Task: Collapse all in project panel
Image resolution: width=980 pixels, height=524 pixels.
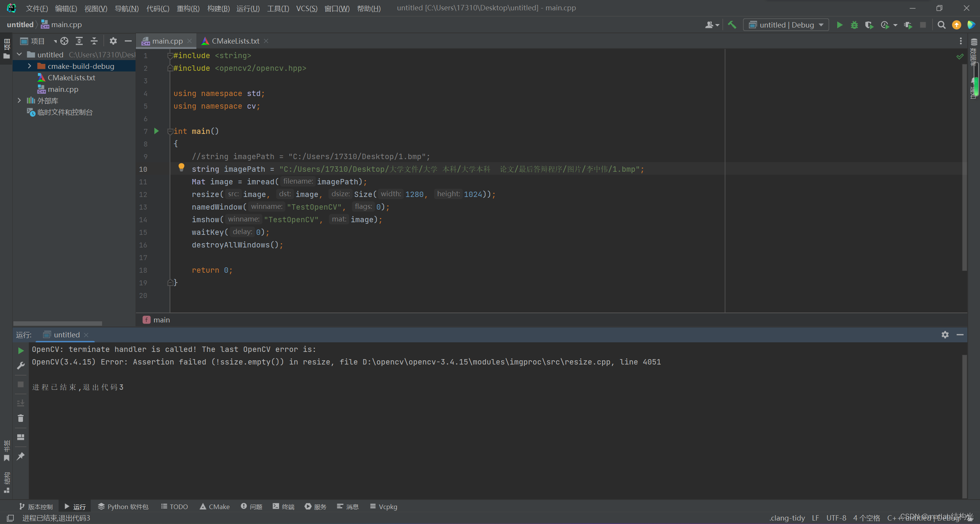Action: (x=94, y=41)
